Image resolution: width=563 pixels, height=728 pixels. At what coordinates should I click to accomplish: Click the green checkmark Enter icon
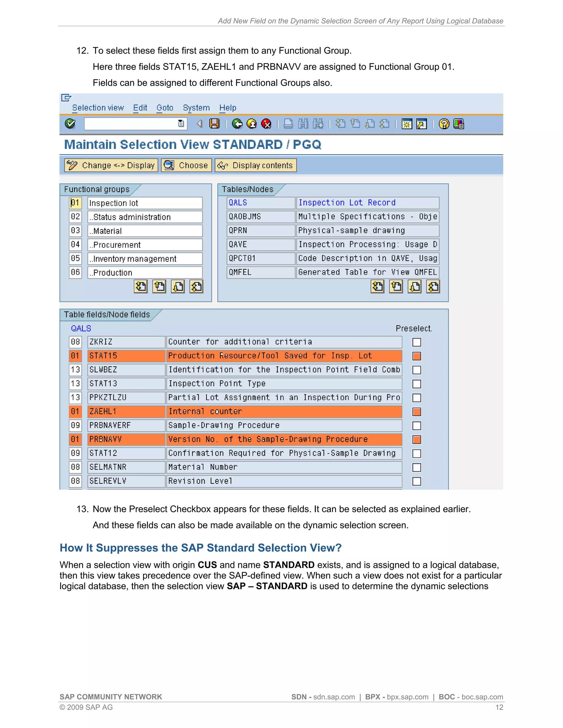[x=70, y=124]
